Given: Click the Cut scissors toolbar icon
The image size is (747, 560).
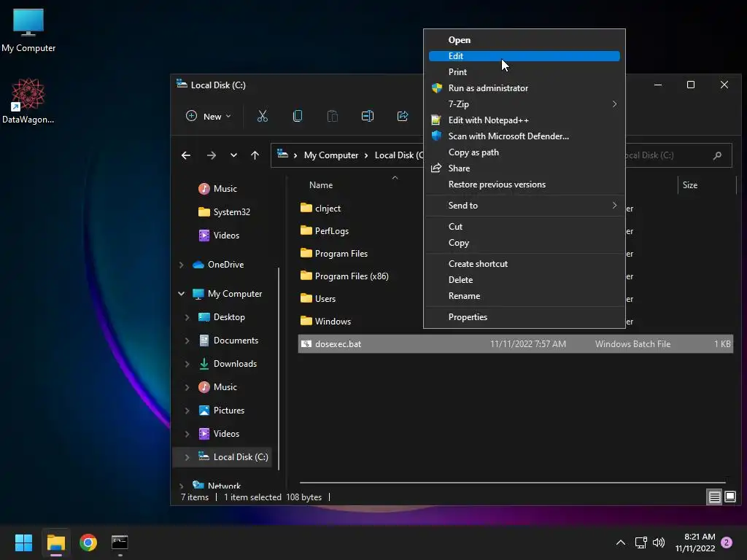Looking at the screenshot, I should 263,116.
